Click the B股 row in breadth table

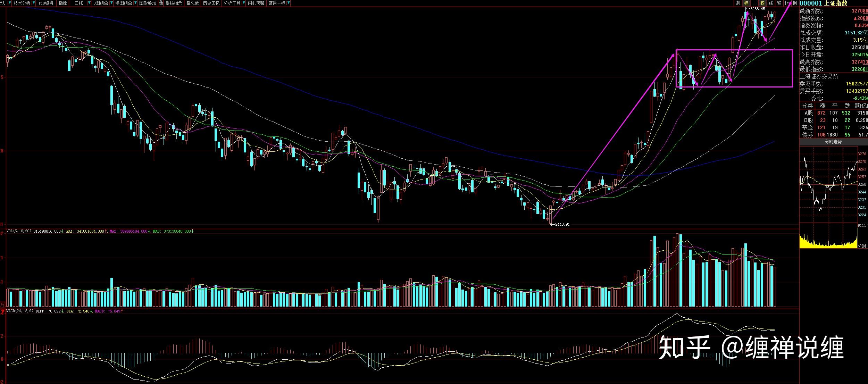(x=833, y=120)
